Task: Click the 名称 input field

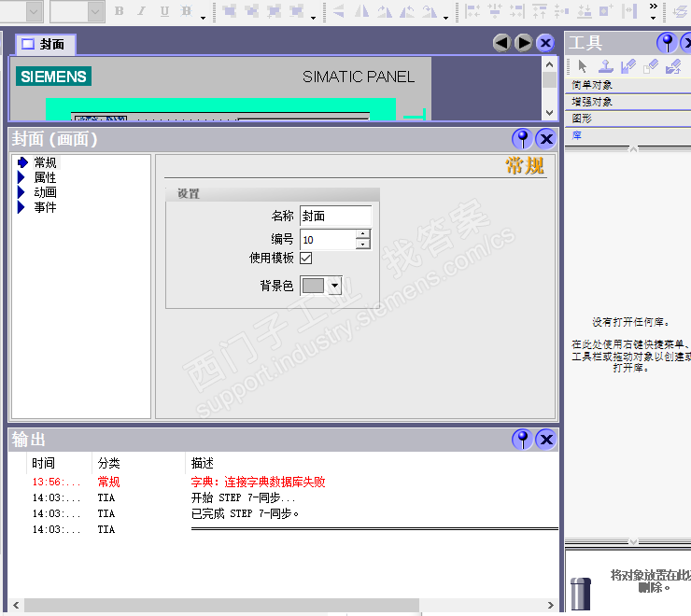Action: click(x=335, y=216)
